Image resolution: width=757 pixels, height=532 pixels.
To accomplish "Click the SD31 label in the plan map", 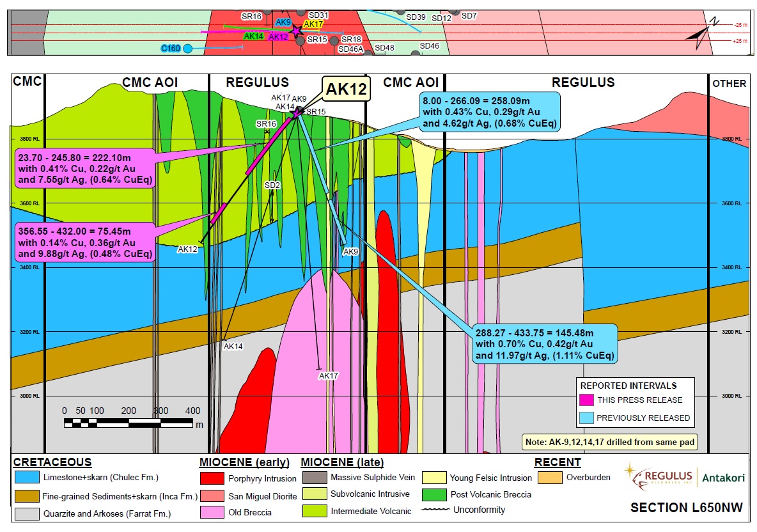I will pyautogui.click(x=318, y=15).
